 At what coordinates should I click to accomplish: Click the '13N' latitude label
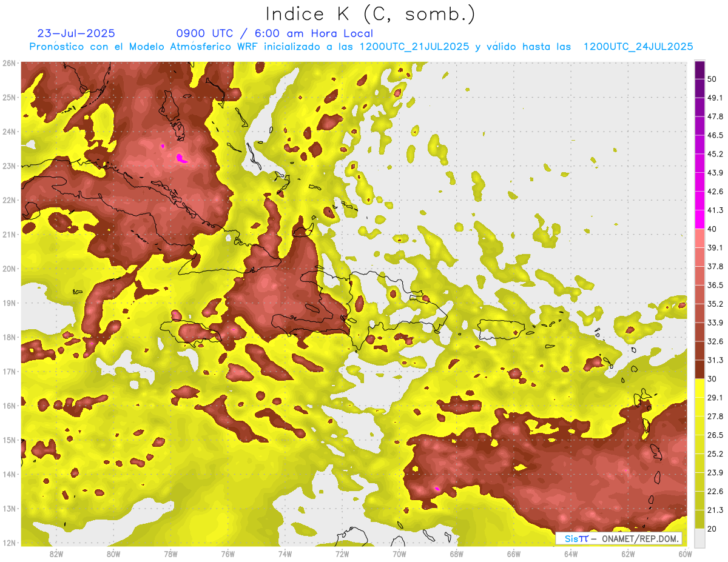(x=9, y=508)
